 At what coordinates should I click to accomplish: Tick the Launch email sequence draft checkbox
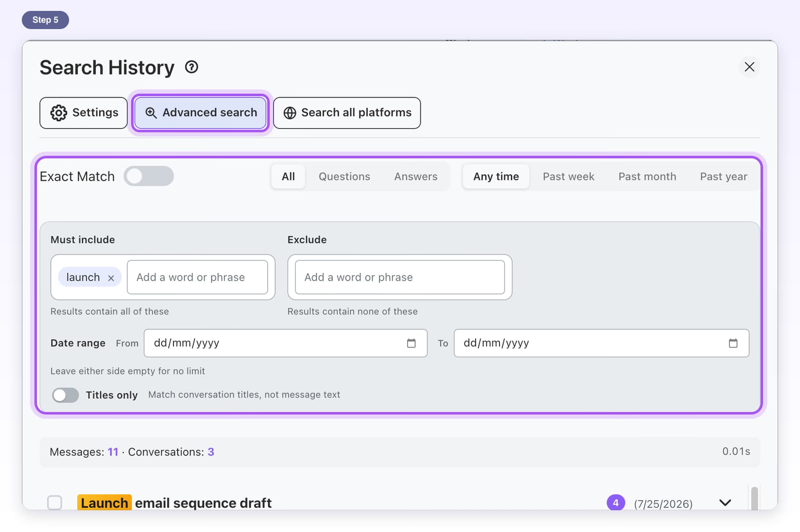pyautogui.click(x=55, y=502)
